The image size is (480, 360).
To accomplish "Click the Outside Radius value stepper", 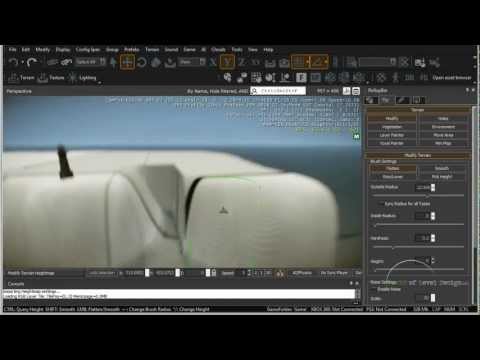I will pyautogui.click(x=433, y=188).
